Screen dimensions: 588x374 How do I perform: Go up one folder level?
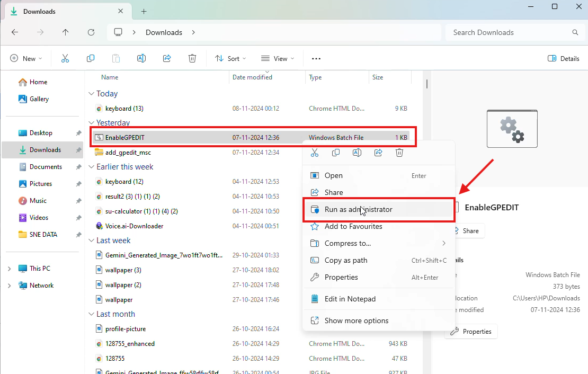tap(66, 32)
